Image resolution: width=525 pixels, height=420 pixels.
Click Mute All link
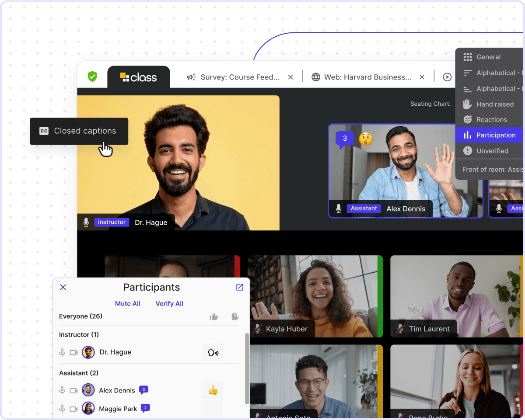coord(128,304)
